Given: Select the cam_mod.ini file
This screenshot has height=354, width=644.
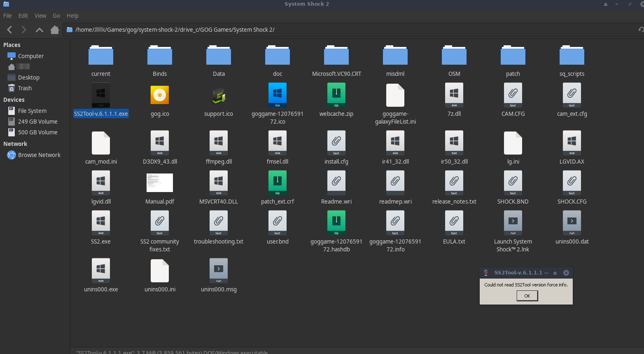Looking at the screenshot, I should click(101, 148).
